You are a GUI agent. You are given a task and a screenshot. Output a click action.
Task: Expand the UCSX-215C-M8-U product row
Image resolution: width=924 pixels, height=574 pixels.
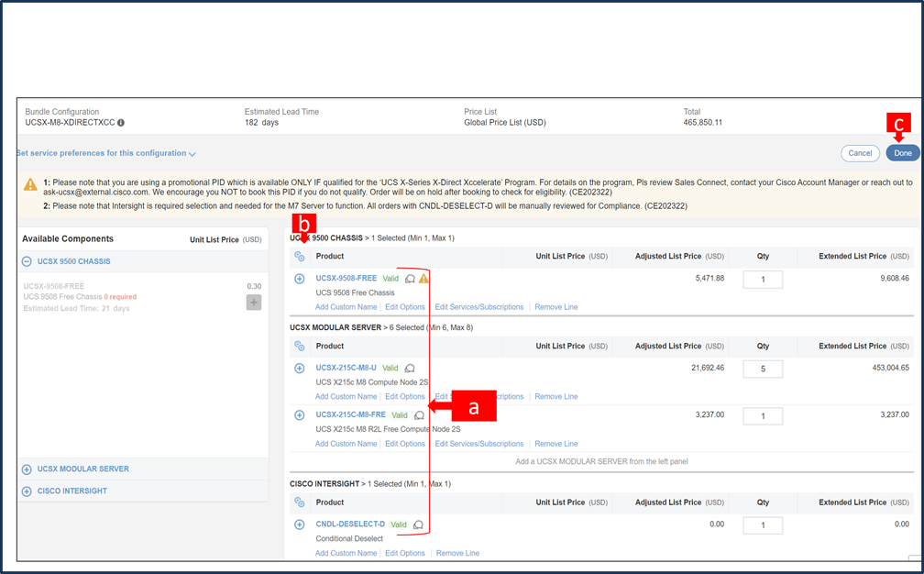click(300, 369)
